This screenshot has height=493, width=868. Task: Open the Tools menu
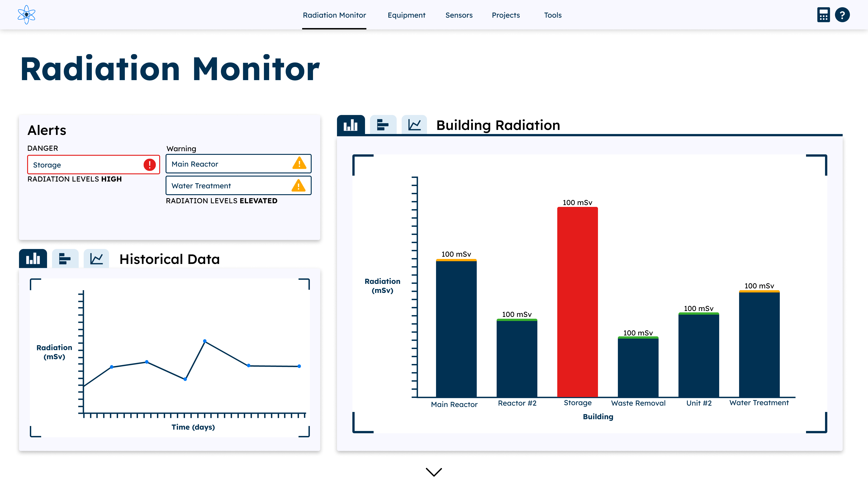point(552,15)
